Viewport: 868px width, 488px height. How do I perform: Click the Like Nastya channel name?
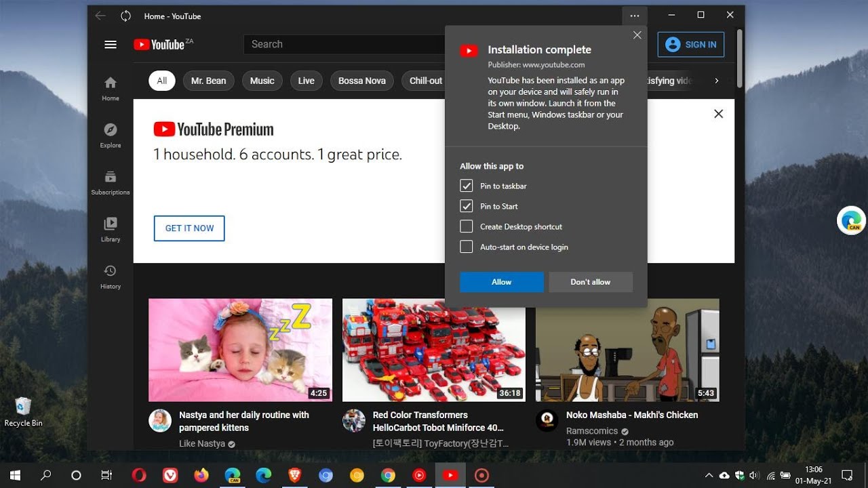click(202, 444)
